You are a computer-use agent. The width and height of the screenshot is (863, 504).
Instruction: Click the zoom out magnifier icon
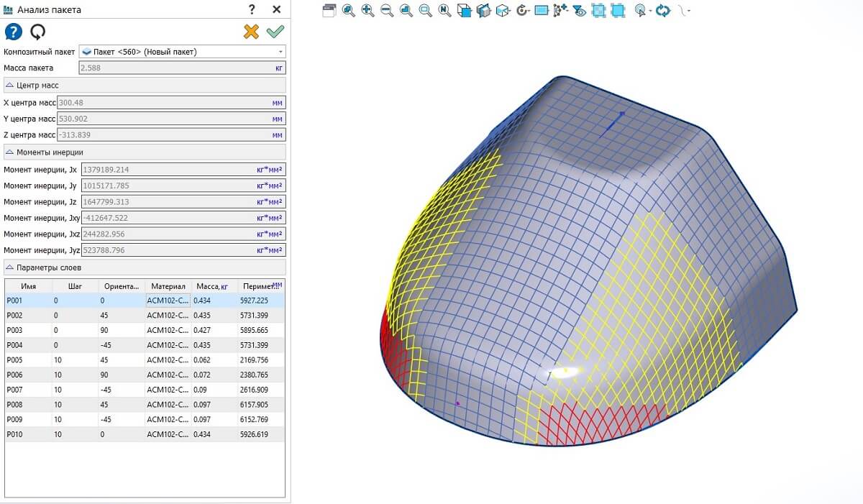coord(387,10)
